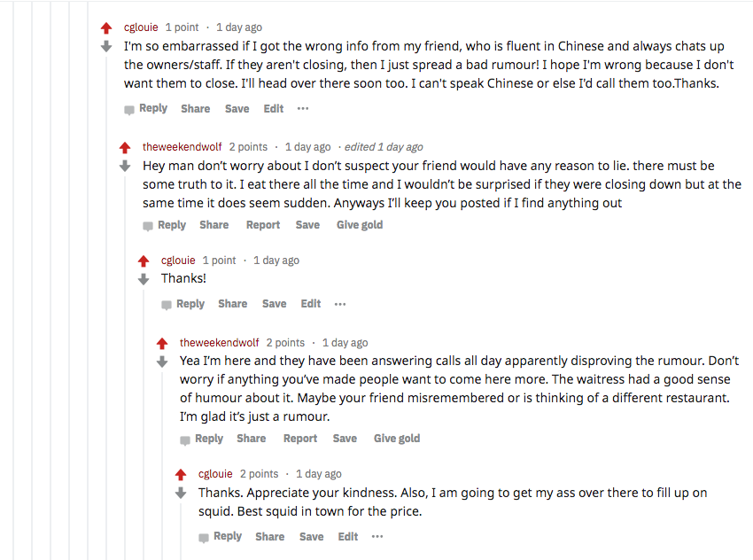Click Give gold on 'Yea I'm here' comment
Image resolution: width=753 pixels, height=560 pixels.
point(397,439)
